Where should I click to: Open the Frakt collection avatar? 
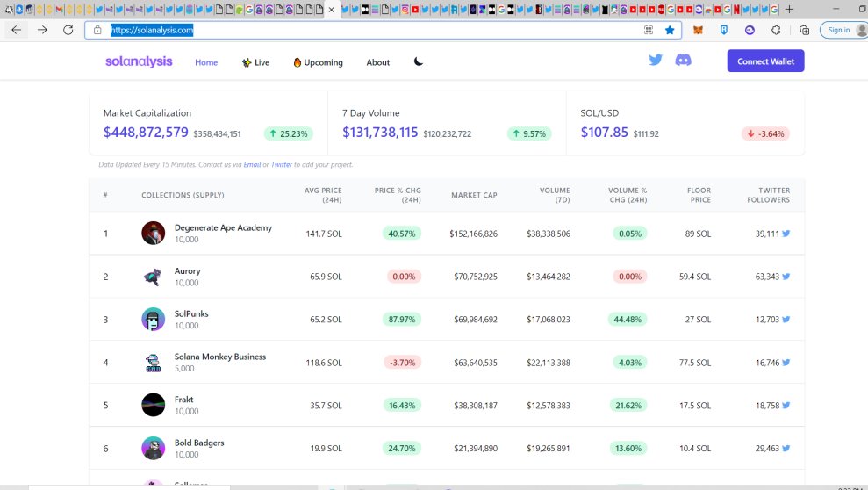(153, 406)
